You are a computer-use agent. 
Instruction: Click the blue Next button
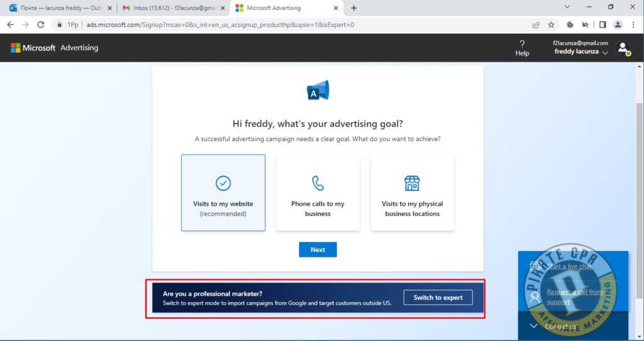pyautogui.click(x=318, y=249)
